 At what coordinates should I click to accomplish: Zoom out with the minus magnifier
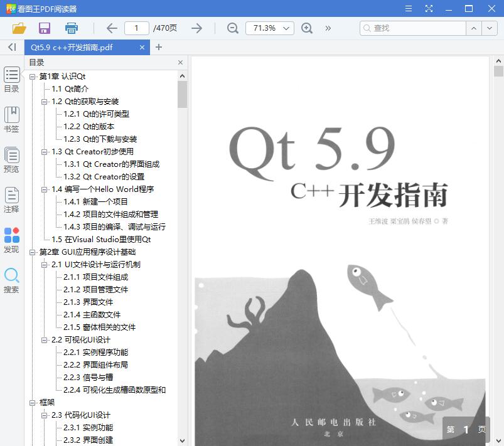tap(232, 28)
